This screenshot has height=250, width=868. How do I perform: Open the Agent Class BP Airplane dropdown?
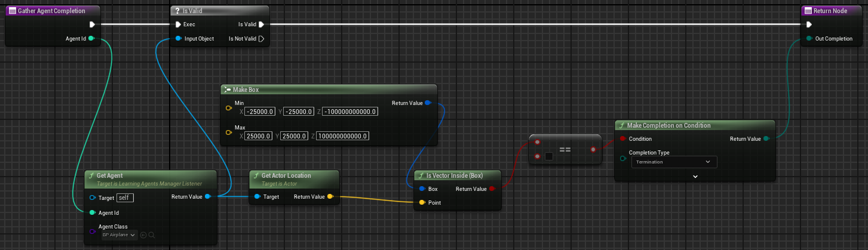point(119,235)
